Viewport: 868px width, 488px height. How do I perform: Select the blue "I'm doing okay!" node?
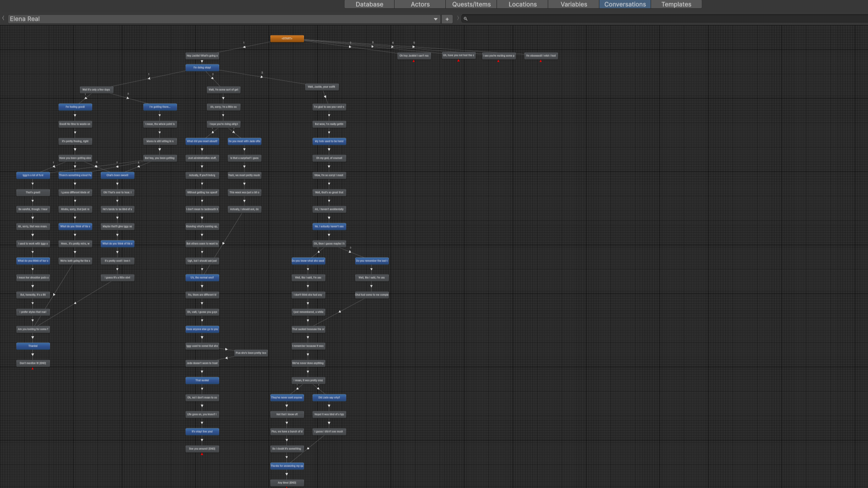(x=202, y=67)
